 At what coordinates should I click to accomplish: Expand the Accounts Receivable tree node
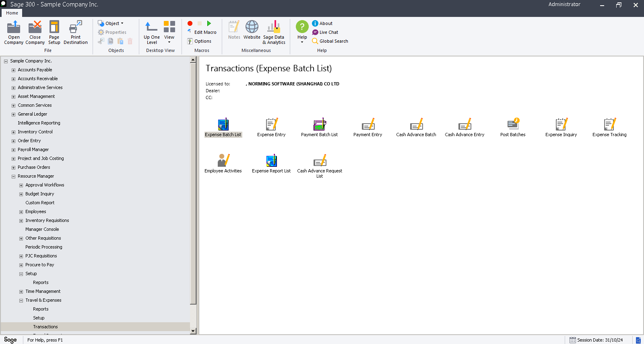[x=13, y=79]
